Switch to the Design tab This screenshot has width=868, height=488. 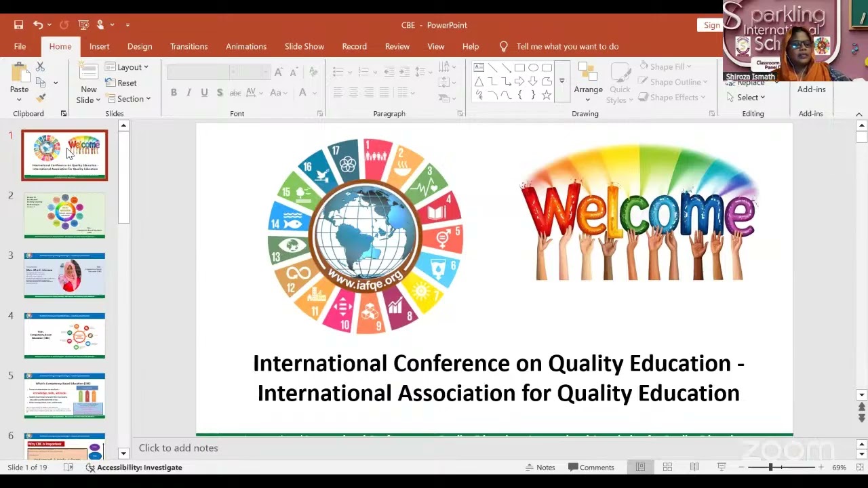coord(140,46)
